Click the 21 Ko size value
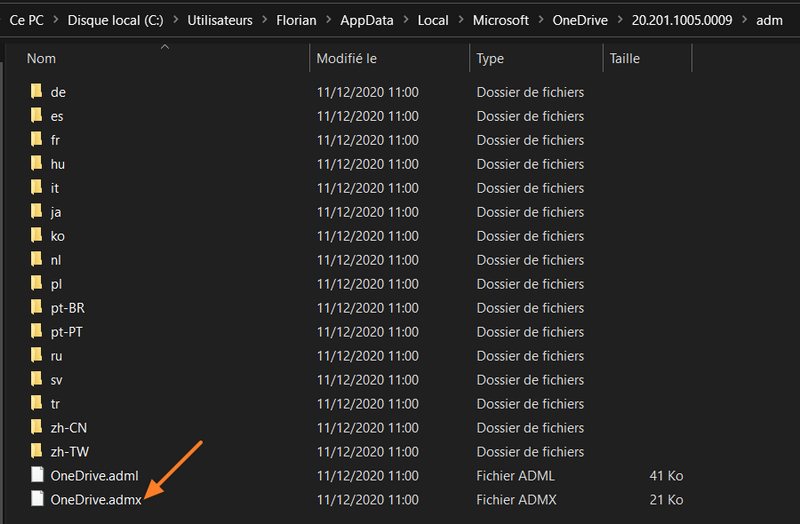This screenshot has width=800, height=524. click(x=666, y=500)
